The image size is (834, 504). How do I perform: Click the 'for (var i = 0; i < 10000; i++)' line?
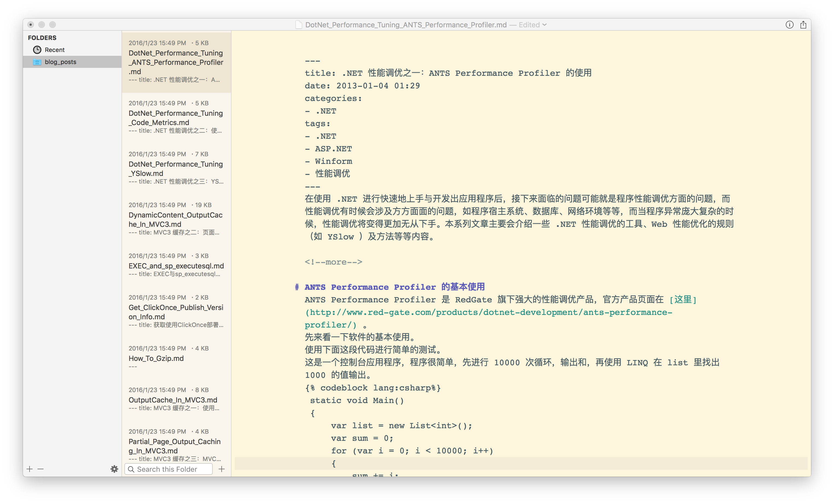point(412,451)
